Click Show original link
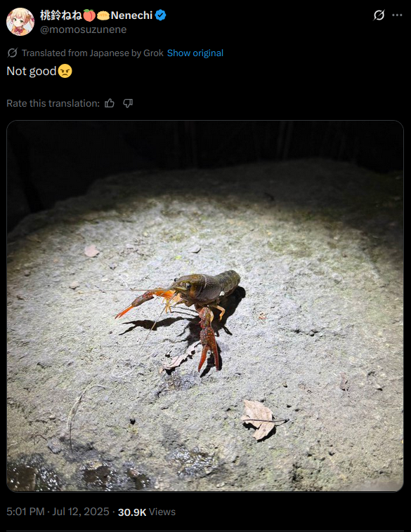Viewport: 411px width, 532px height. click(x=195, y=53)
